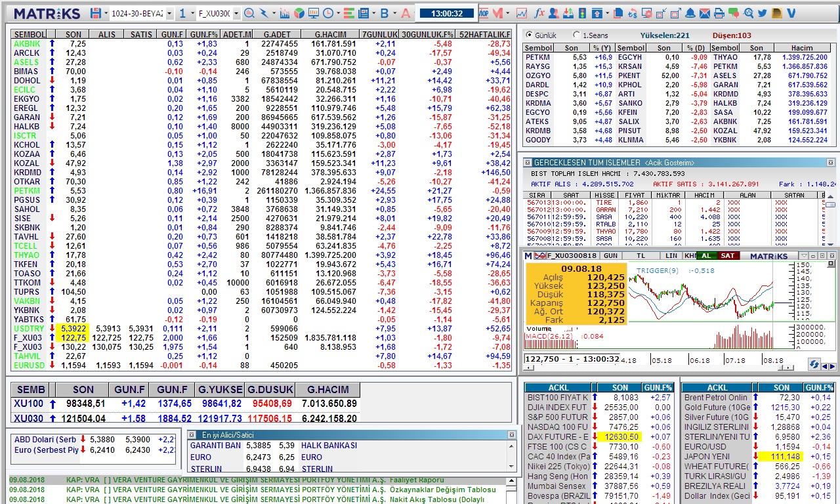The height and width of the screenshot is (504, 840).
Task: Expand arrow next to red M icon
Action: [507, 13]
